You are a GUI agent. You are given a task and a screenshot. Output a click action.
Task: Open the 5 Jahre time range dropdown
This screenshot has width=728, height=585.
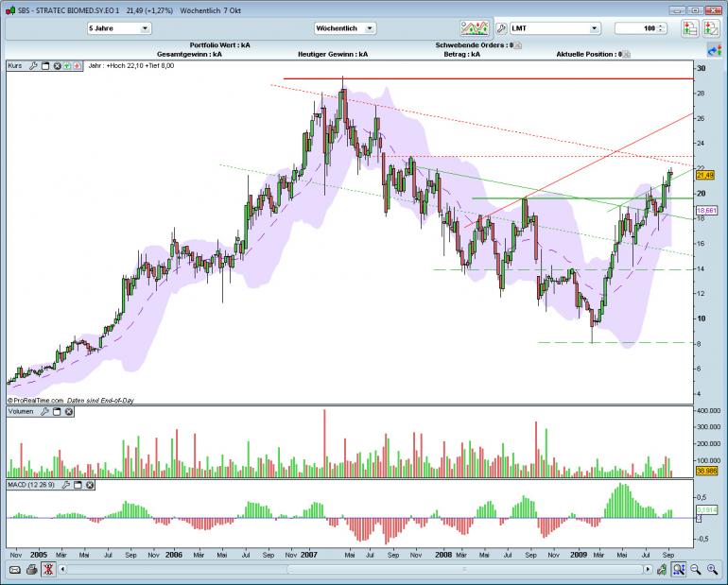(x=119, y=28)
